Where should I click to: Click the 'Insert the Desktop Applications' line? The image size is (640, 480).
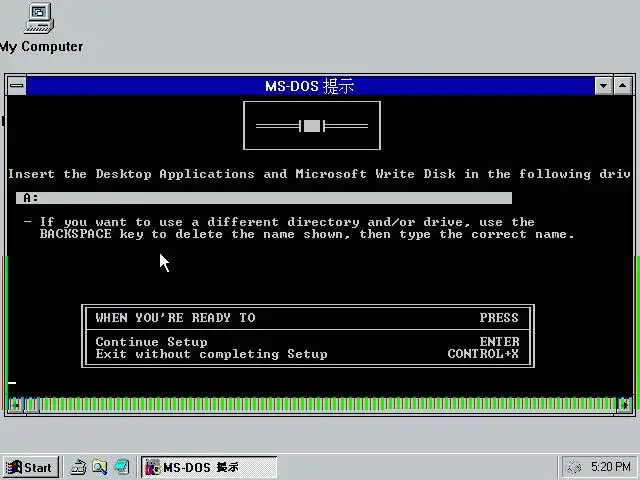point(320,174)
